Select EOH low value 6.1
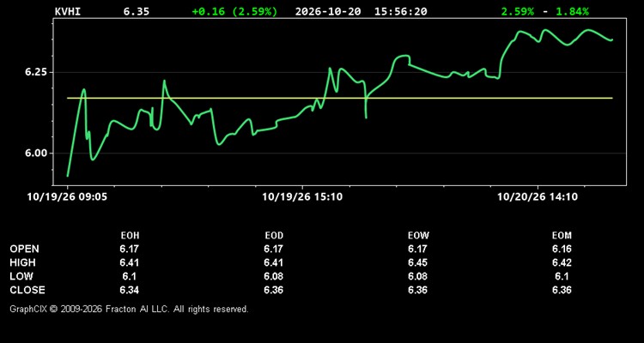 point(130,276)
